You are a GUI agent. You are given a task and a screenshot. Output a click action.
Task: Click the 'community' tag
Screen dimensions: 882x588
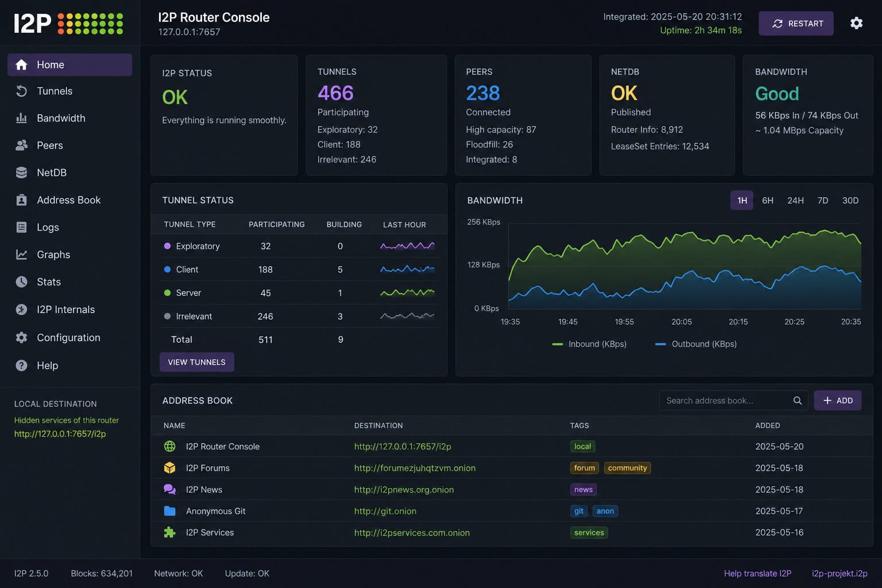pyautogui.click(x=627, y=468)
